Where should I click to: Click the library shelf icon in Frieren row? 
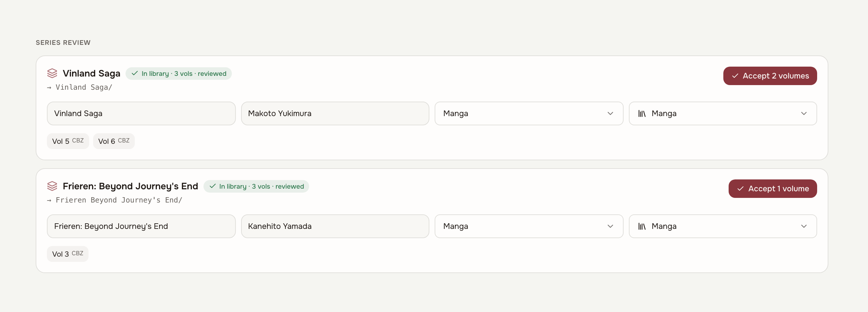[642, 227]
